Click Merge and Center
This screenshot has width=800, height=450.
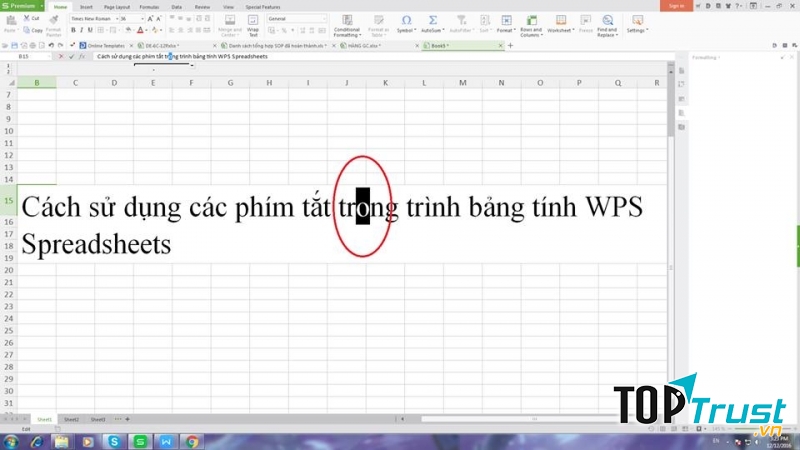click(230, 26)
